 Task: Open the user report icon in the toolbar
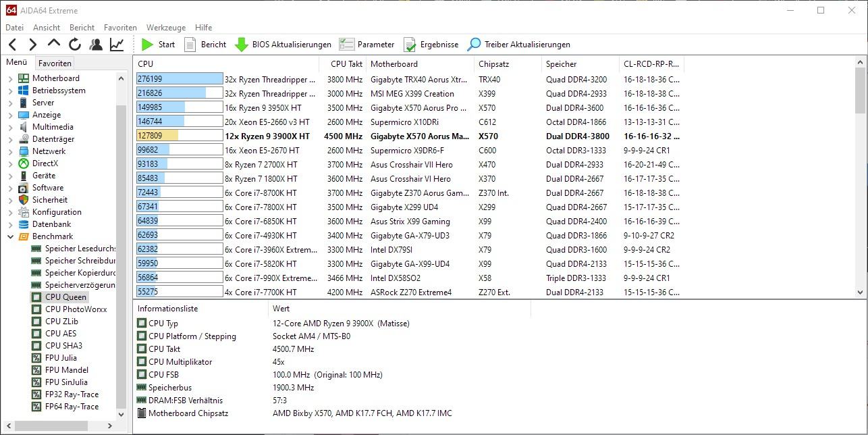(x=96, y=45)
